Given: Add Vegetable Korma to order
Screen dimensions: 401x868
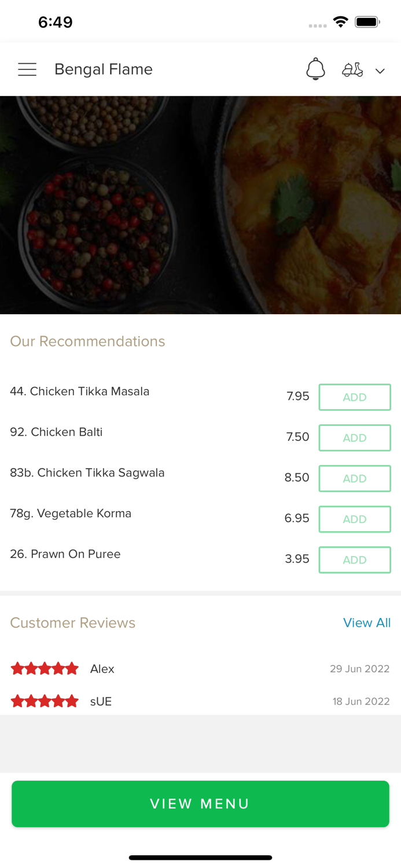Looking at the screenshot, I should [x=354, y=519].
